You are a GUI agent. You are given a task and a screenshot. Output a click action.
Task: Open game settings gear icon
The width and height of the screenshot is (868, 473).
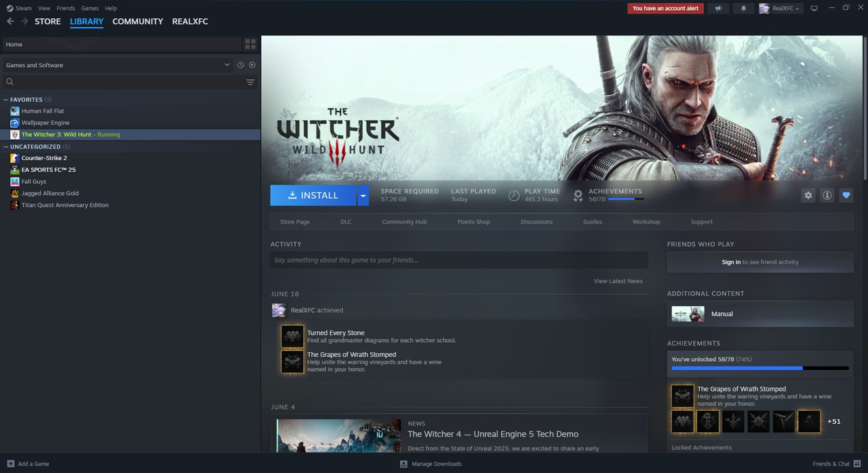pyautogui.click(x=808, y=195)
